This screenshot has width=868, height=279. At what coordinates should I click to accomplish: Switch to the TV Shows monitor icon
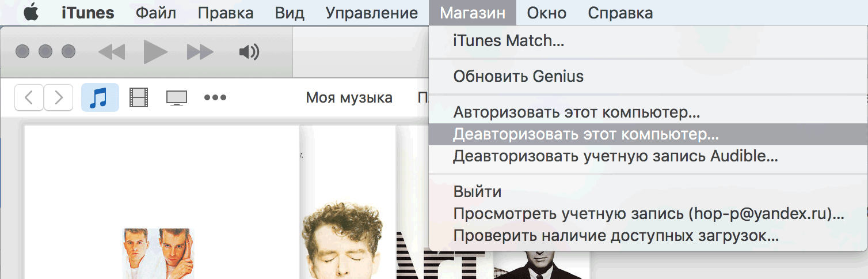tap(177, 98)
